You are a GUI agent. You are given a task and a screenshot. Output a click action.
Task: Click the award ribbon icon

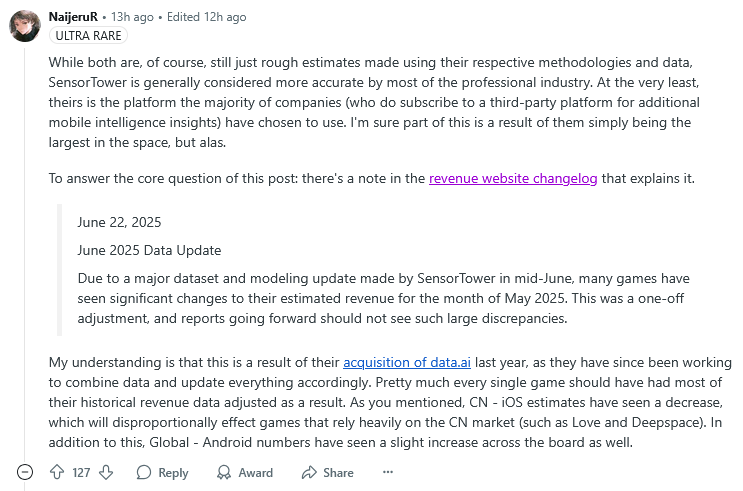click(224, 473)
